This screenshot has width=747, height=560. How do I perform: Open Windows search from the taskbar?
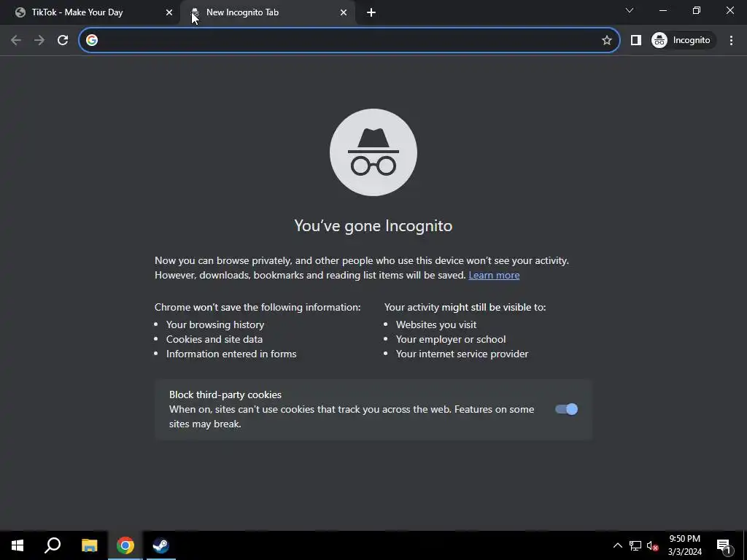pyautogui.click(x=53, y=545)
